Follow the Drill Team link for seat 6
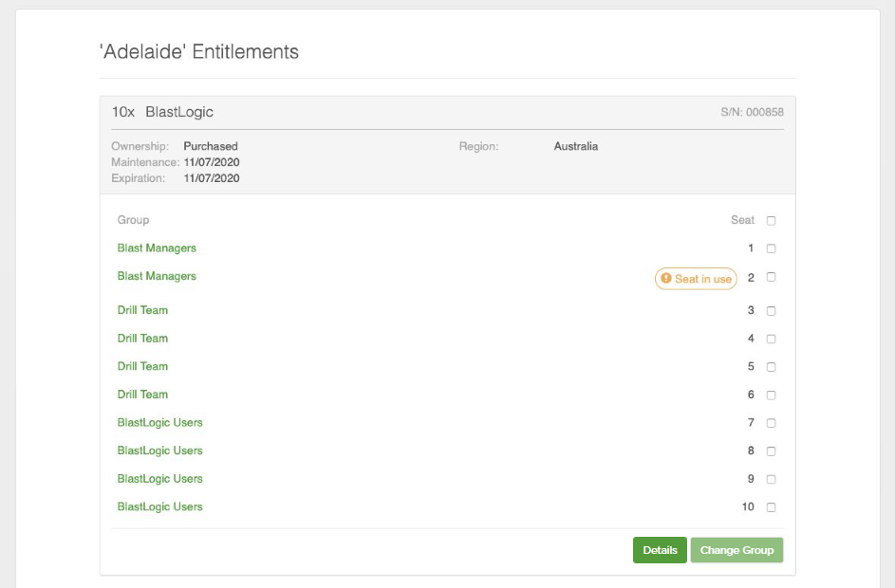This screenshot has width=895, height=588. tap(142, 395)
